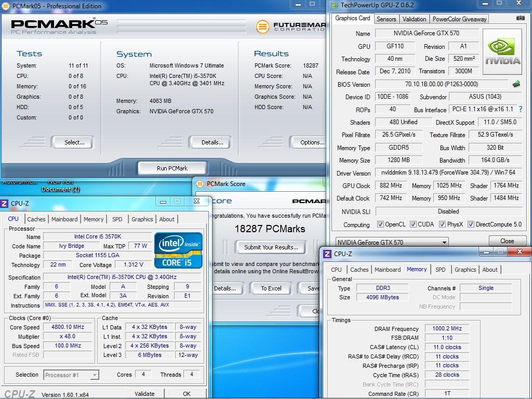This screenshot has height=399, width=532.
Task: Click the Driver Version field in GPU-Z
Action: tap(448, 172)
